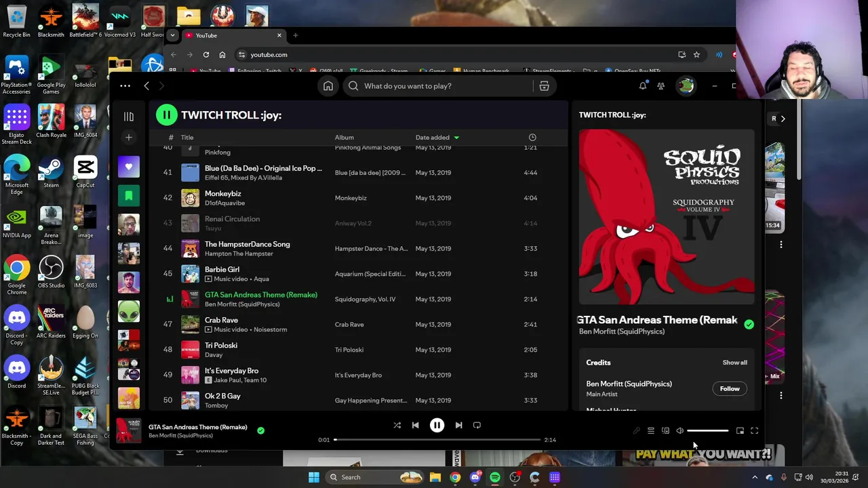Open Windows Start menu
Viewport: 868px width, 488px height.
[x=314, y=477]
